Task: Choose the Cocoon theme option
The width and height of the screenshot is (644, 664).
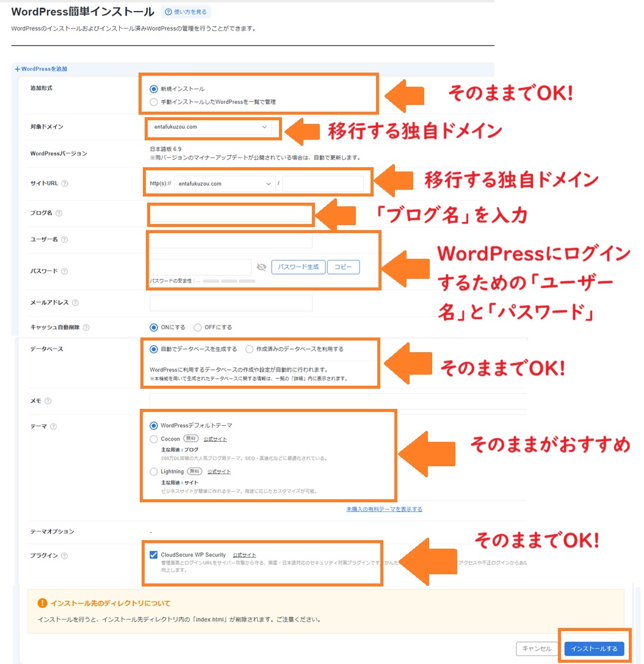Action: coord(154,438)
